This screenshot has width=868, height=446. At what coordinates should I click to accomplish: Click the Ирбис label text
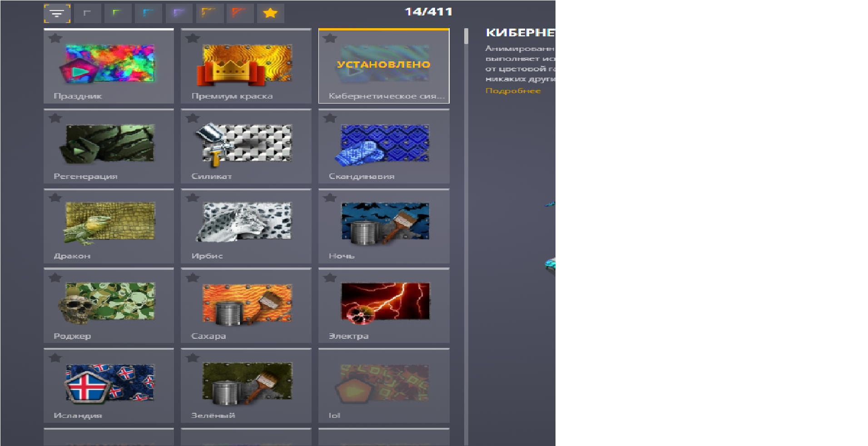207,256
